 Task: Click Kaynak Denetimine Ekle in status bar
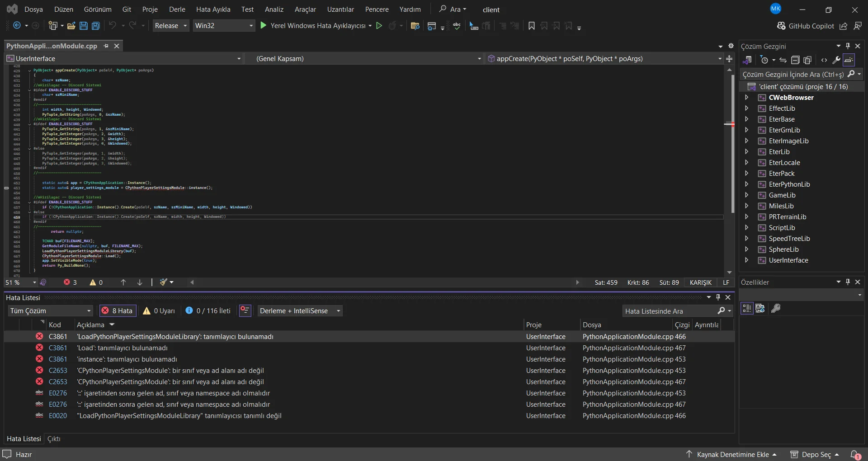pos(732,454)
